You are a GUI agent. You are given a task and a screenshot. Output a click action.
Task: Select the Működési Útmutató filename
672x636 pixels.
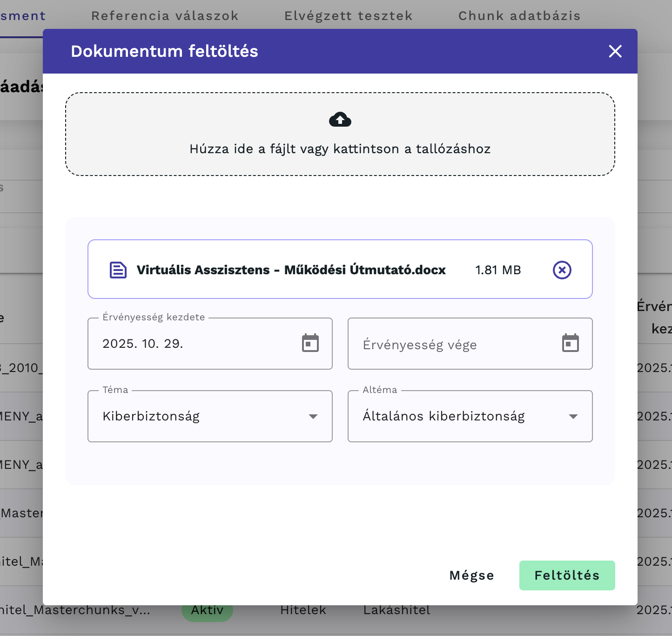tap(291, 270)
